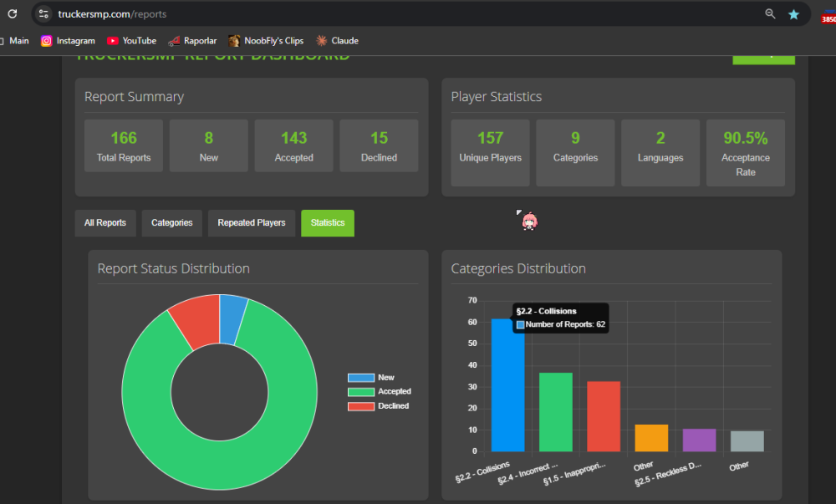The width and height of the screenshot is (836, 504).
Task: Hide Declined series via legend
Action: coord(378,406)
